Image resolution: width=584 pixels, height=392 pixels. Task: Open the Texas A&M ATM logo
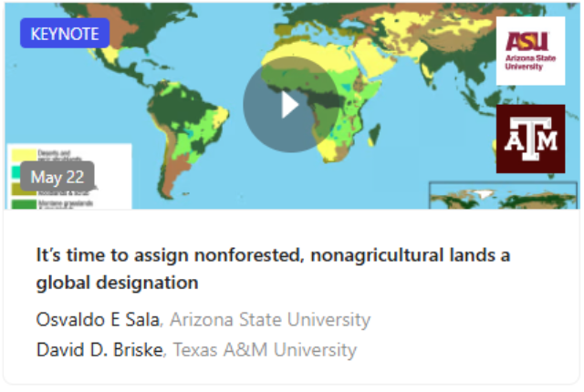(530, 139)
